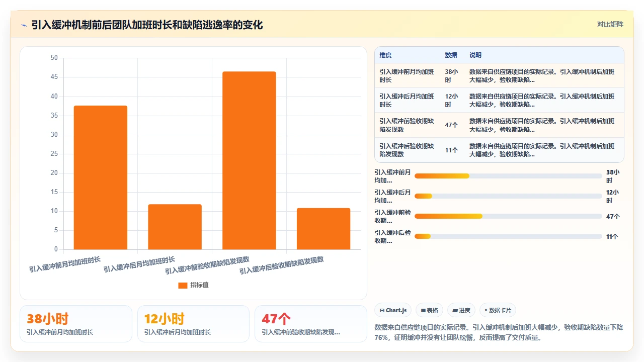Click the 对比矩阵 label in the header
The height and width of the screenshot is (362, 644).
point(610,25)
